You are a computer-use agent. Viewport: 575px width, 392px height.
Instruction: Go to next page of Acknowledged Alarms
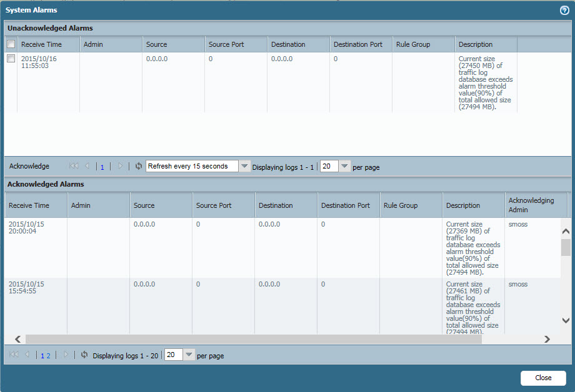pos(66,355)
